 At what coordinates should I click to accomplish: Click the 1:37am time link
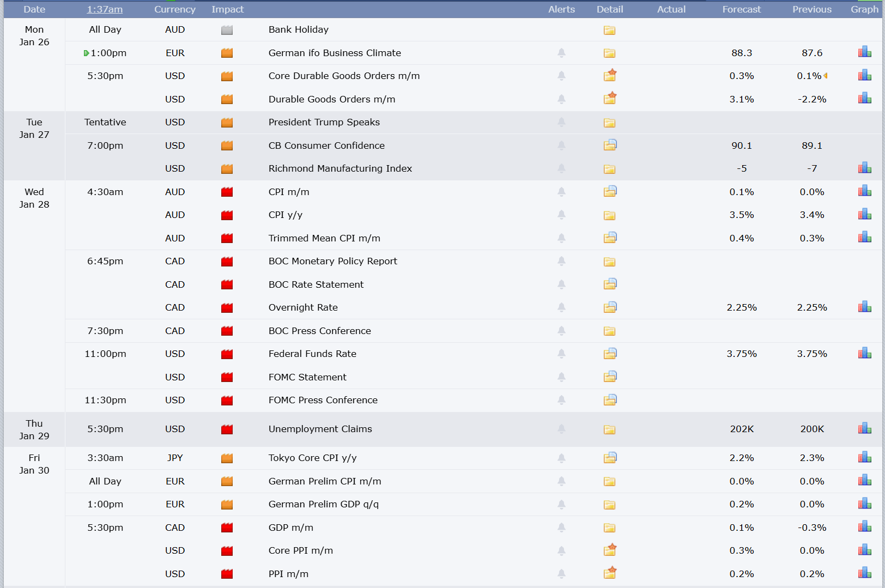point(105,9)
